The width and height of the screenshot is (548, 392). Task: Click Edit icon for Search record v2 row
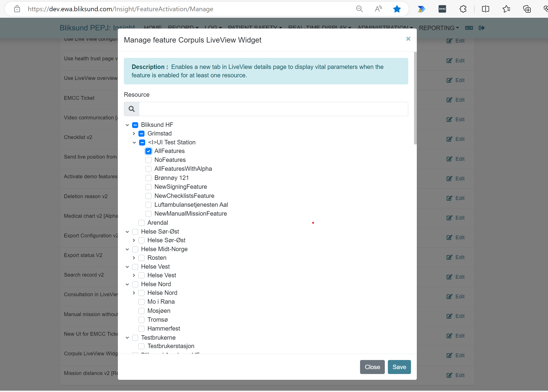tap(449, 277)
